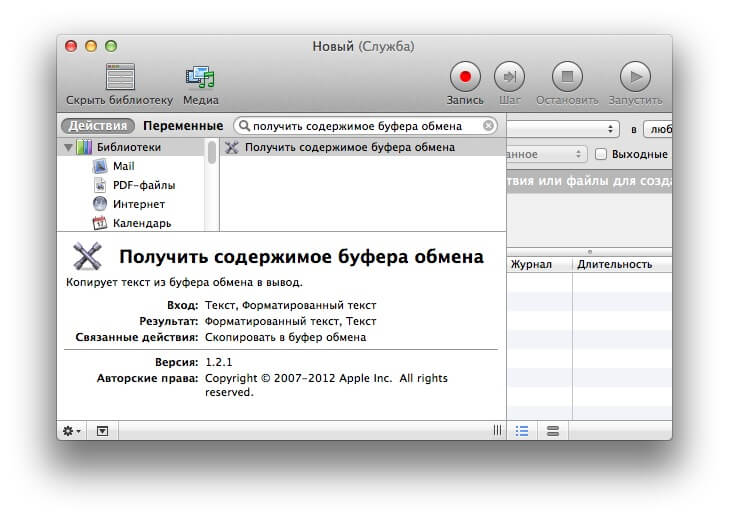The image size is (729, 519).
Task: Click the Шаг step button
Action: coord(510,76)
